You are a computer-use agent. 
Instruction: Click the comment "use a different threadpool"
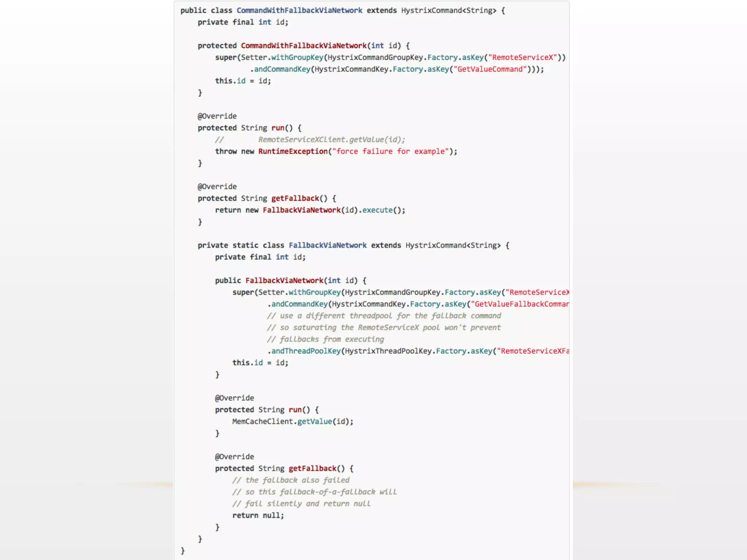point(384,316)
